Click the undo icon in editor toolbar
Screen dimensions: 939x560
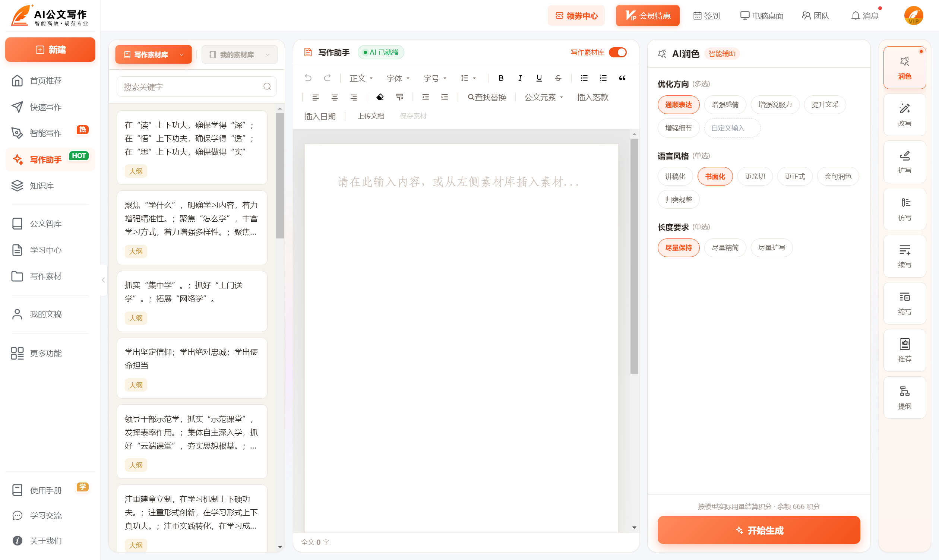pos(308,78)
